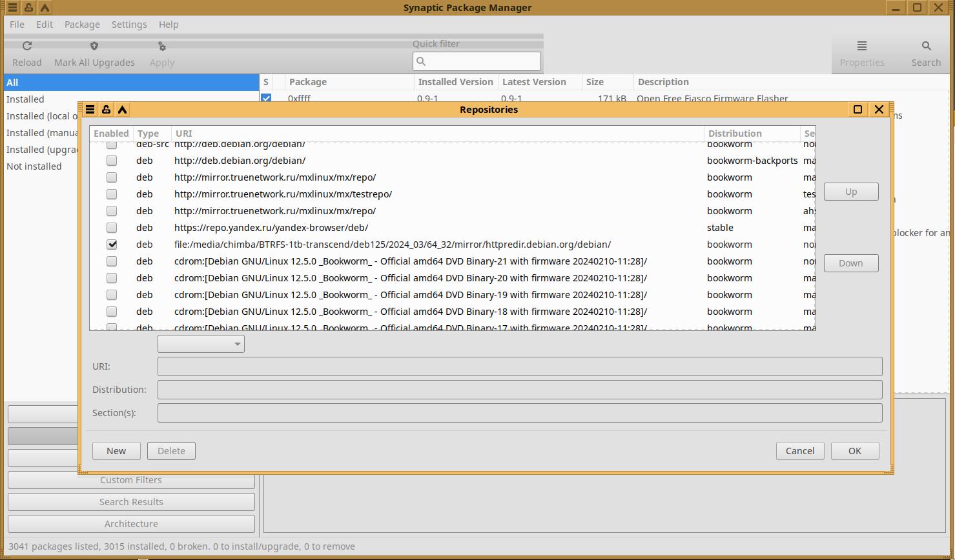Click the Search Results button

[x=131, y=502]
